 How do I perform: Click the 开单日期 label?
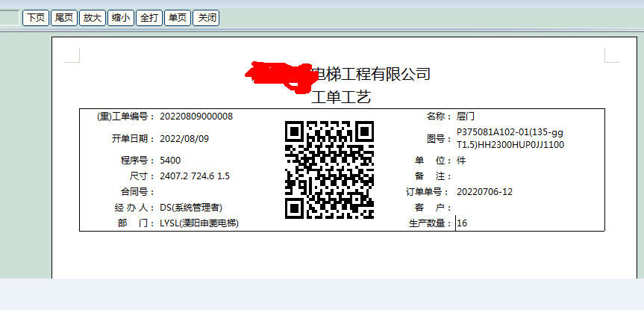133,138
